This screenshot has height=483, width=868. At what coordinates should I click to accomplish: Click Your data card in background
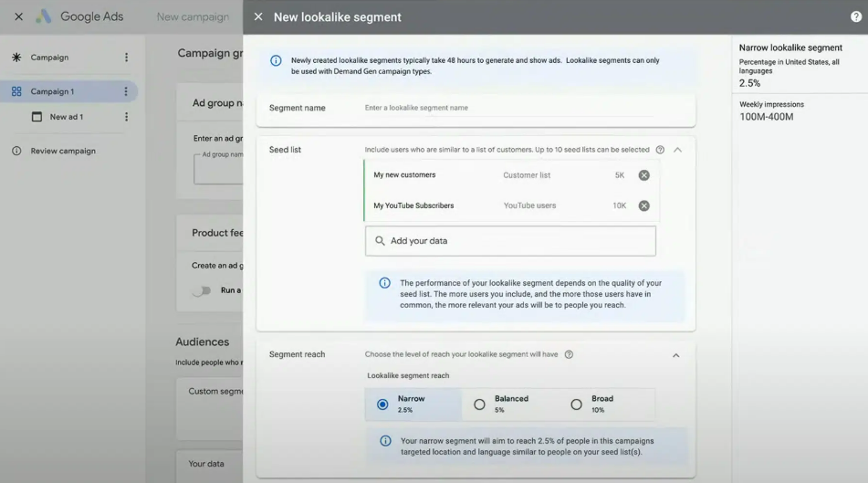[210, 466]
